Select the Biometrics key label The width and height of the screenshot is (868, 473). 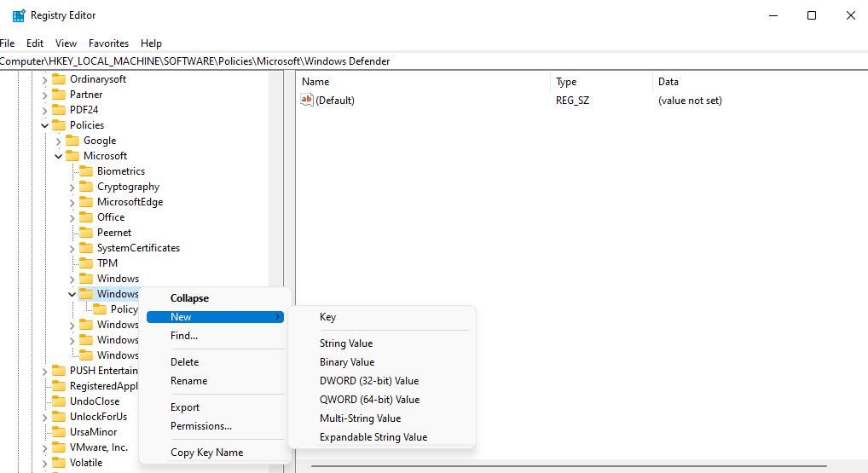[x=121, y=171]
